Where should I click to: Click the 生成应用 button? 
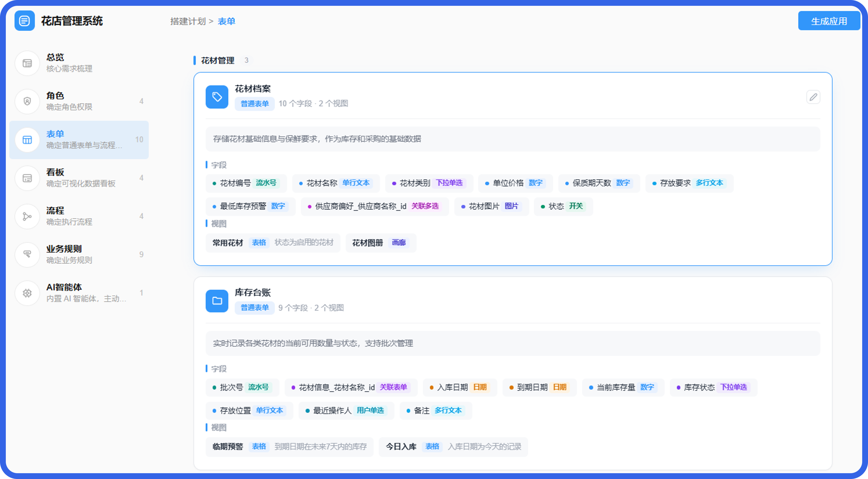pos(829,21)
